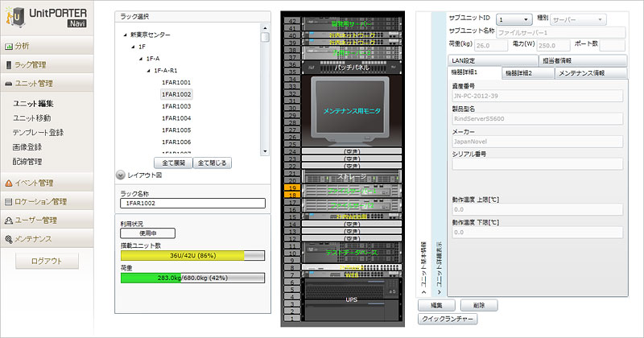Select the empty slot at U13

pyautogui.click(x=352, y=231)
